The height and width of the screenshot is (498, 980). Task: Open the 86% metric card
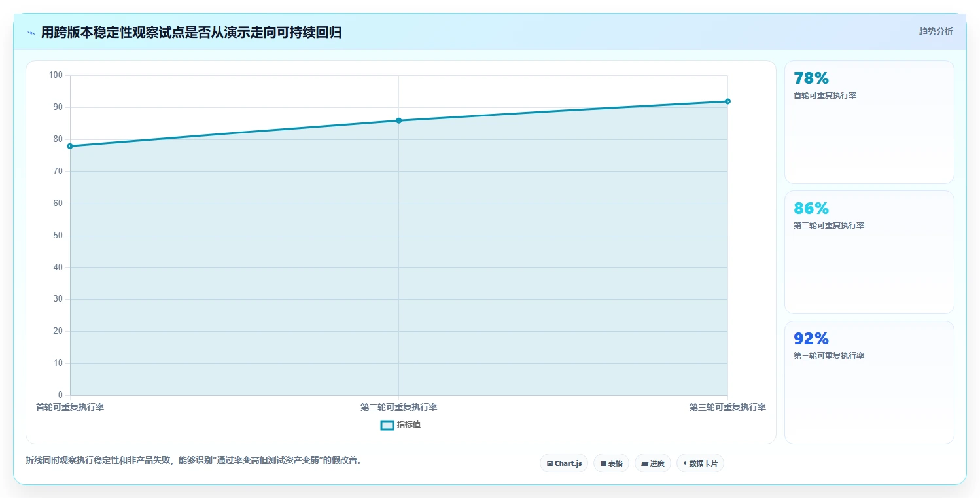[x=869, y=252]
